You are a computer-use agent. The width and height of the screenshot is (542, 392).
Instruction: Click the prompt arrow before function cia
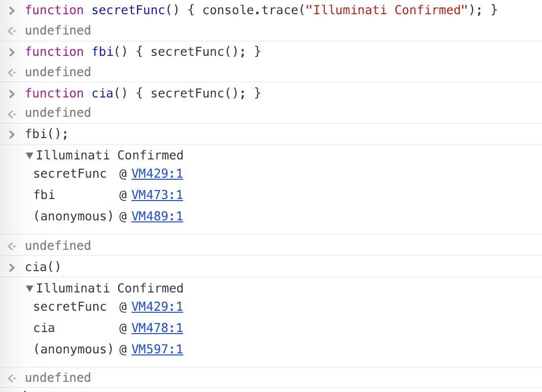[13, 93]
